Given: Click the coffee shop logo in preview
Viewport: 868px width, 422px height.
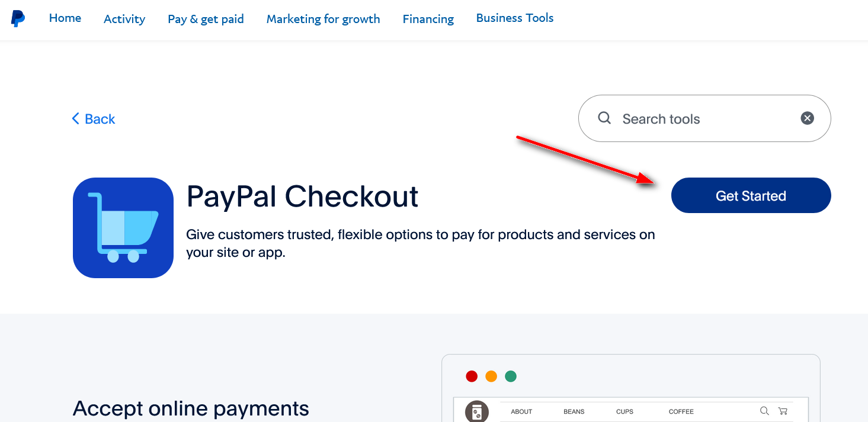Looking at the screenshot, I should click(477, 411).
